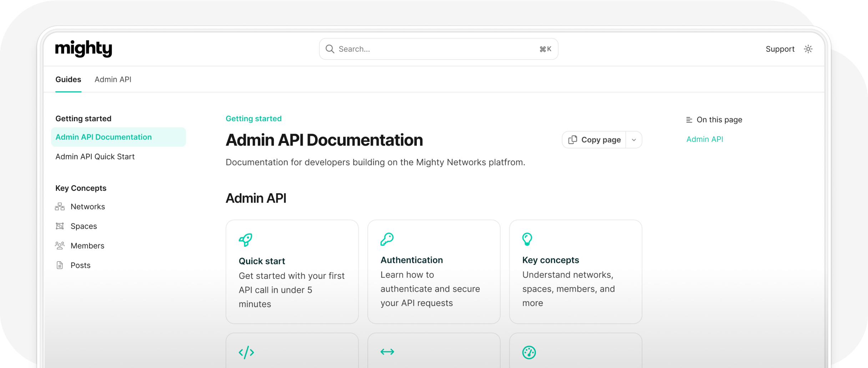Select Admin API Quick Start in sidebar
868x368 pixels.
coord(95,157)
